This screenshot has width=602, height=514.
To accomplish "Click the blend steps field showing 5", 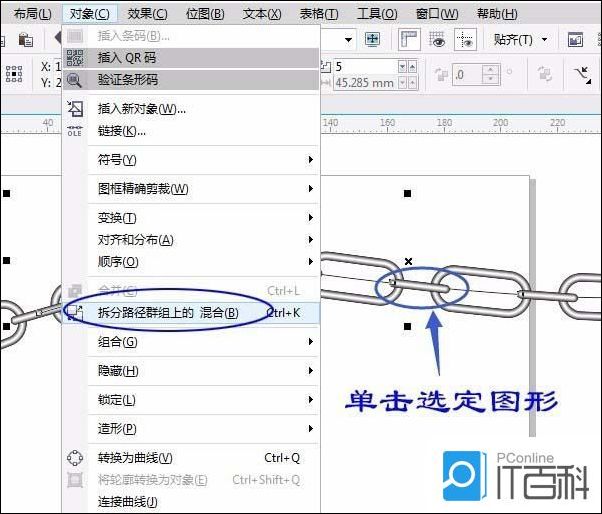I will (365, 66).
